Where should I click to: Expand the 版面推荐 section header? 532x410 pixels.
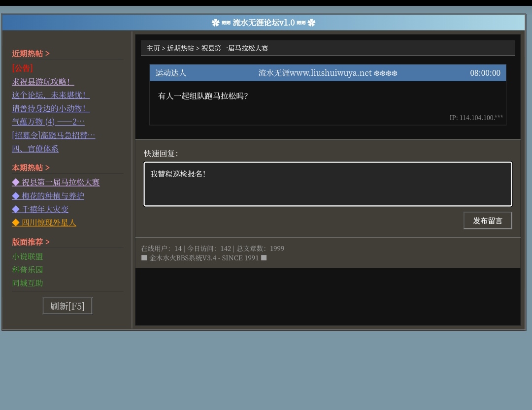point(31,242)
